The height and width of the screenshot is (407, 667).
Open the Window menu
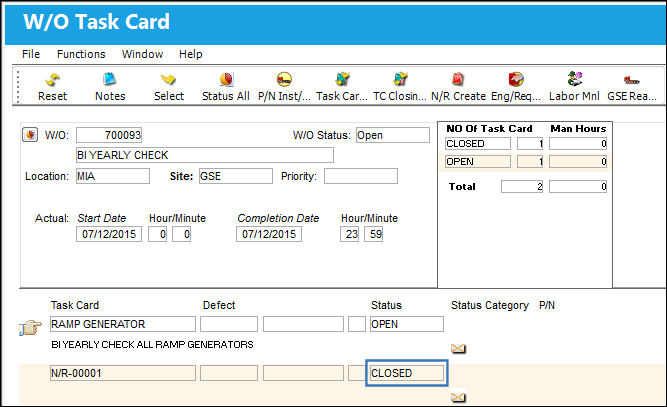(142, 54)
